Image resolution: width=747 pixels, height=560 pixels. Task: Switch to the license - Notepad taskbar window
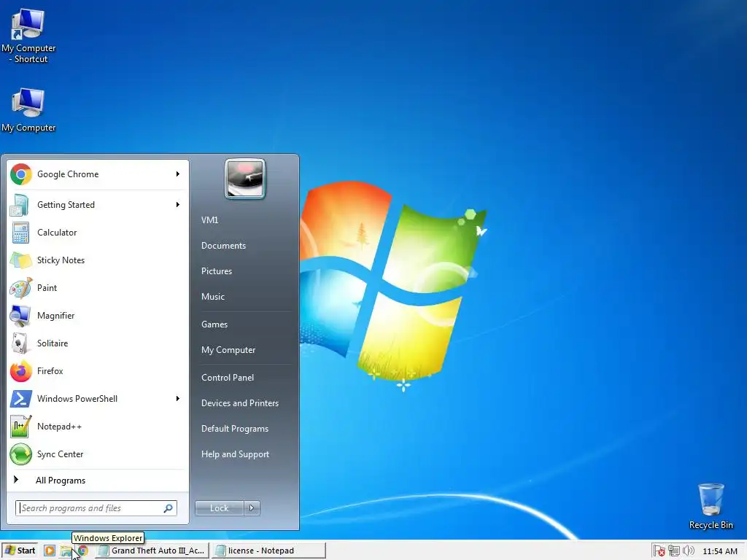pyautogui.click(x=268, y=551)
